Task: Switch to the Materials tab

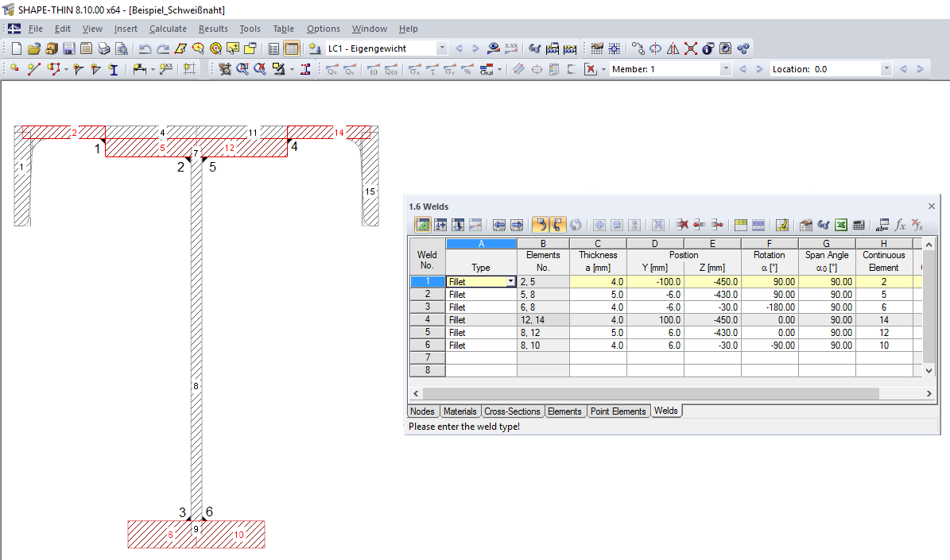Action: point(460,411)
